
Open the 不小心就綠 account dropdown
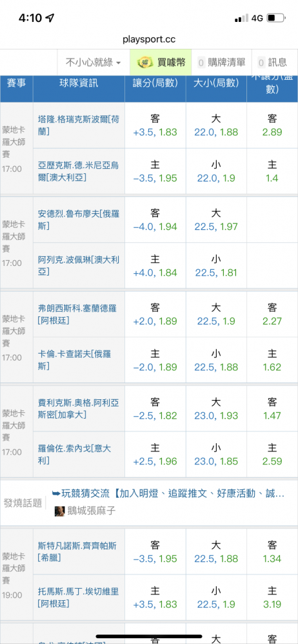(x=94, y=62)
